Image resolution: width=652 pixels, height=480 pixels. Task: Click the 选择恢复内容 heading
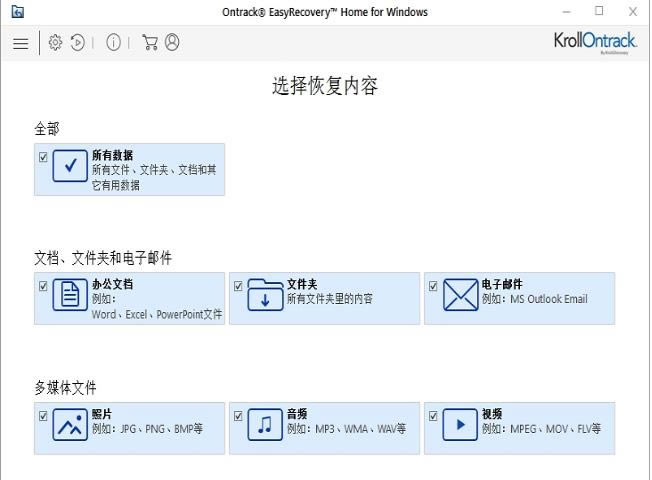point(325,86)
